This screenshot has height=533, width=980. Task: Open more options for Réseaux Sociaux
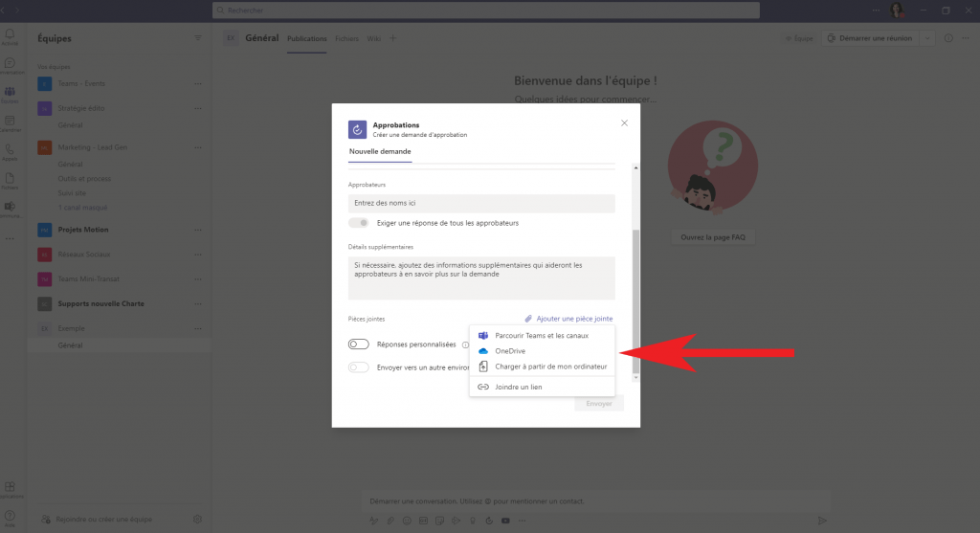[197, 255]
